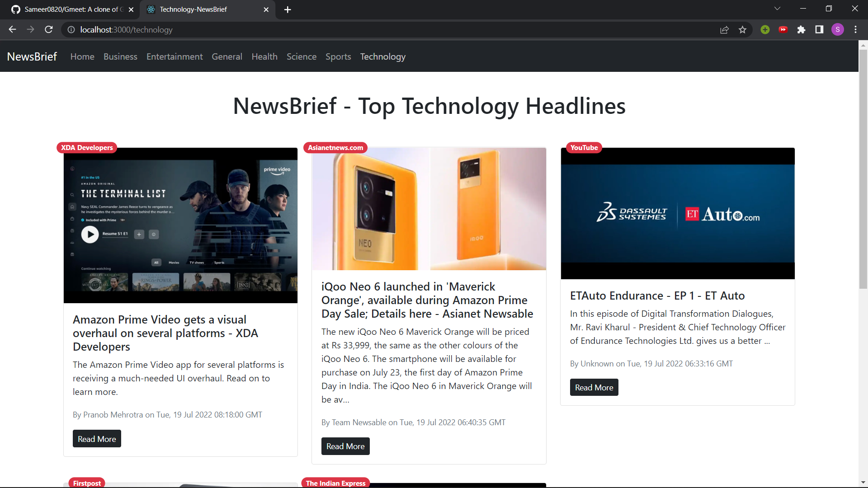Click the 'By Pranob Mehrotra' byline

click(x=167, y=415)
